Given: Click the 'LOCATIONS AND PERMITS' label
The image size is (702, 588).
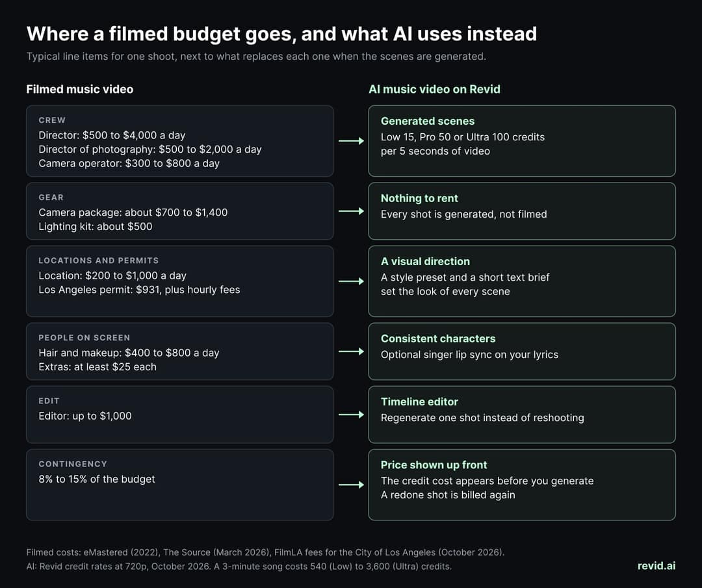Looking at the screenshot, I should [x=99, y=261].
